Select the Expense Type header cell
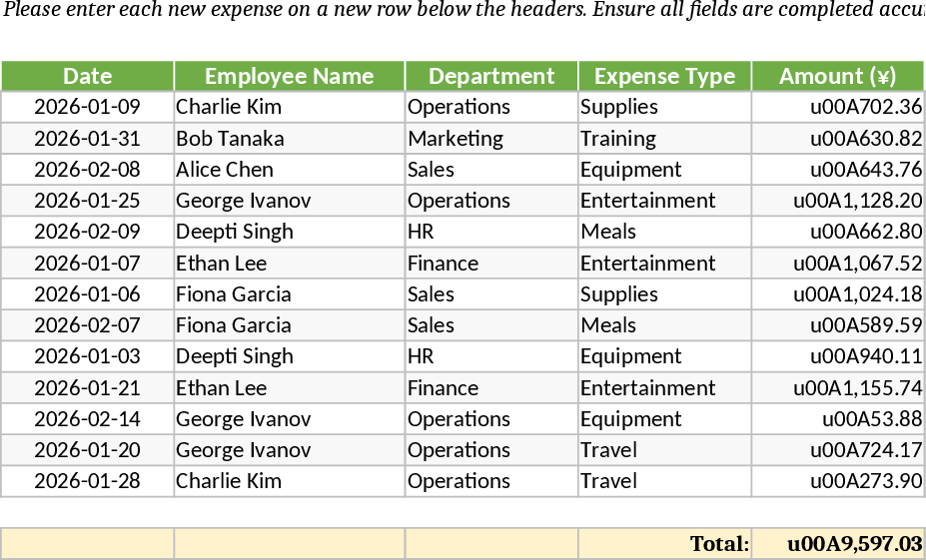 664,76
